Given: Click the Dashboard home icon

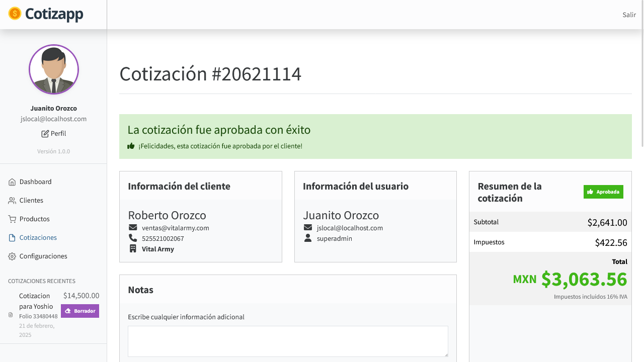Looking at the screenshot, I should point(12,182).
